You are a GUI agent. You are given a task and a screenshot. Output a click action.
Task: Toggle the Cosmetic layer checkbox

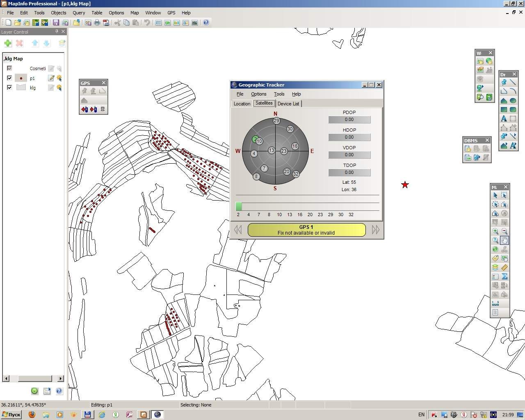point(9,68)
